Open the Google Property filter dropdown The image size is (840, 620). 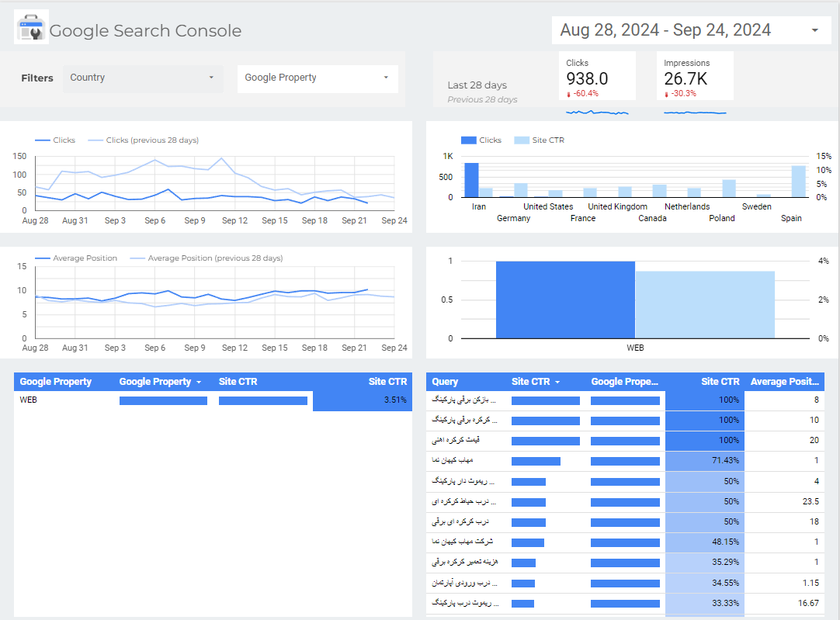click(318, 78)
